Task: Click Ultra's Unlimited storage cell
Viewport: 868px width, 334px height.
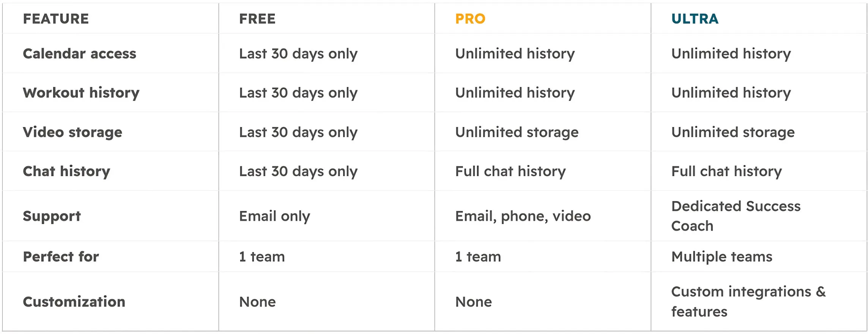Action: click(x=733, y=132)
